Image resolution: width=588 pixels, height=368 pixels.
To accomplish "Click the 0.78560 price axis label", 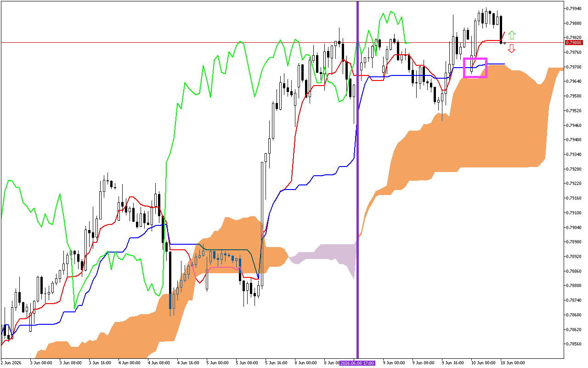I will pyautogui.click(x=573, y=344).
